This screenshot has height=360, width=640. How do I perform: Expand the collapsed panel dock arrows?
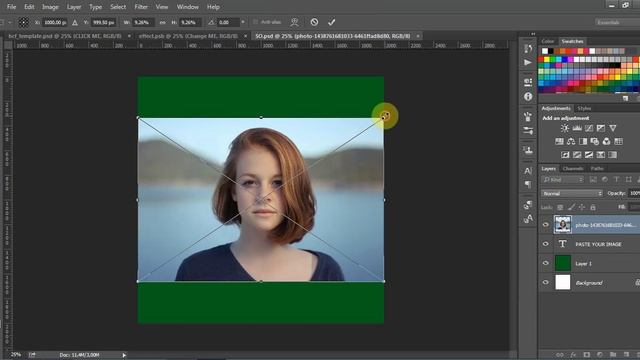tap(533, 34)
